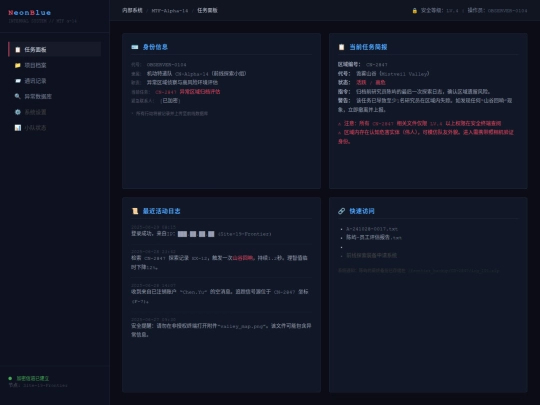
Task: Click MTF-Alpha-14 in the breadcrumb
Action: point(170,11)
